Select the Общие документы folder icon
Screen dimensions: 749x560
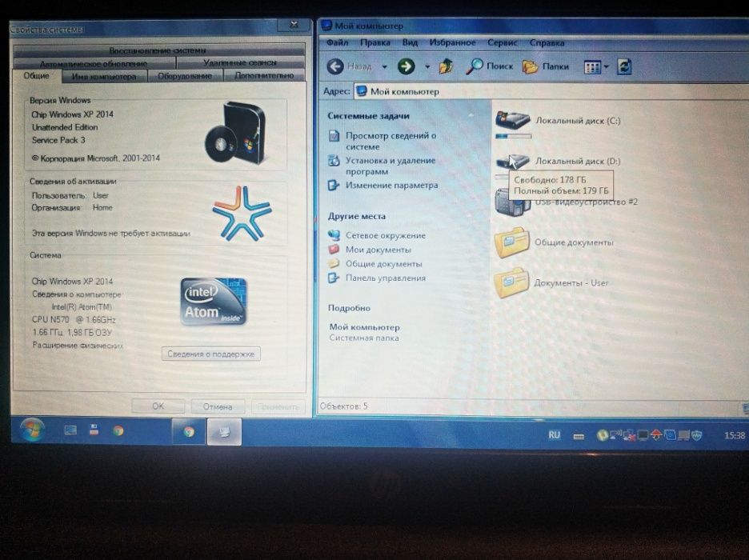click(x=512, y=242)
